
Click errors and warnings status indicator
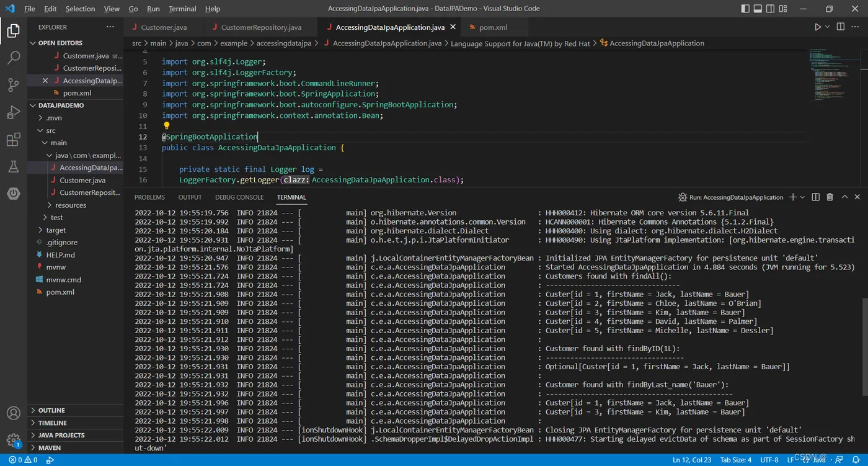tap(23, 460)
